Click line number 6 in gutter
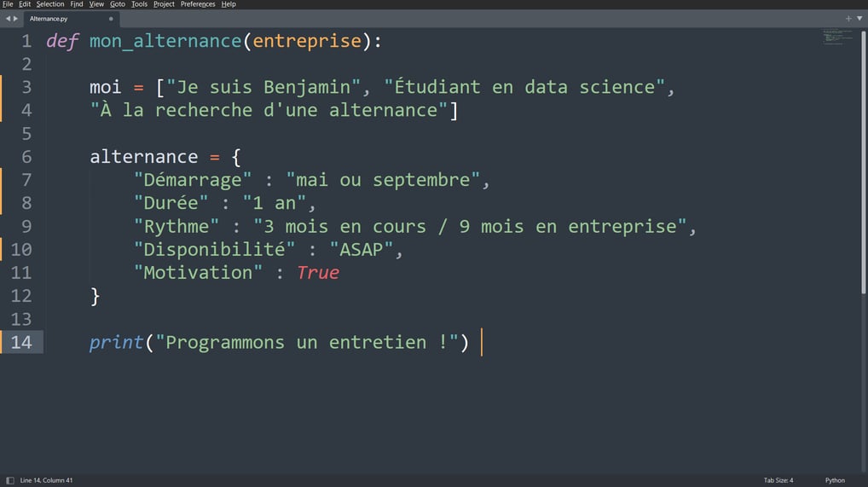Viewport: 868px width, 487px height. click(x=26, y=157)
